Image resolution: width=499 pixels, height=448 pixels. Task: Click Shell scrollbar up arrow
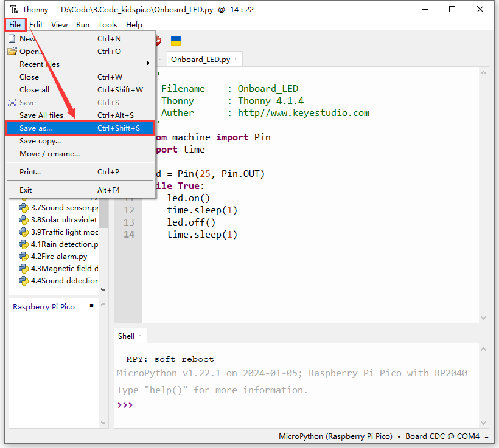pos(483,349)
